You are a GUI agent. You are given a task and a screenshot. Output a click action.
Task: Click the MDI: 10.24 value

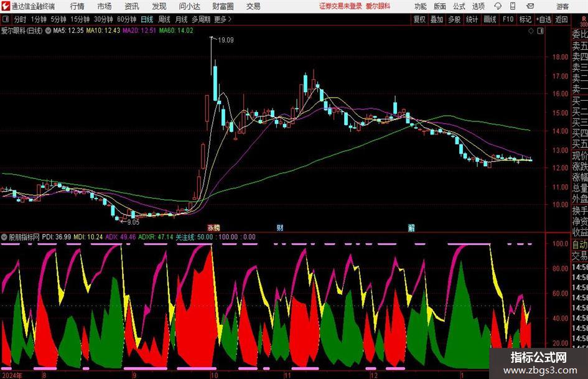click(x=88, y=237)
